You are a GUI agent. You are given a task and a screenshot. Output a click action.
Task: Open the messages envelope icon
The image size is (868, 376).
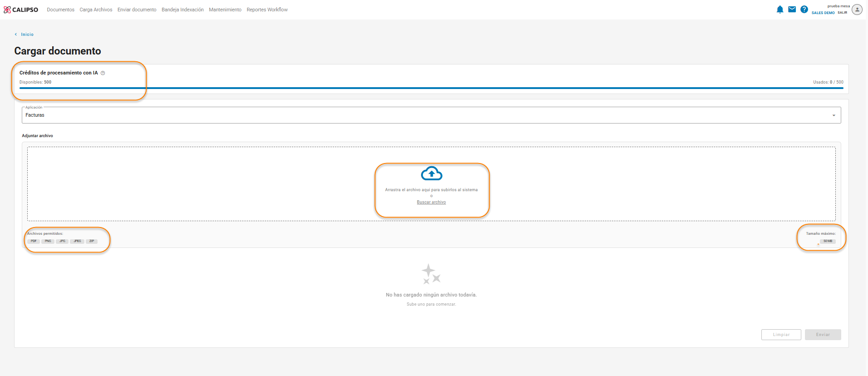point(792,9)
